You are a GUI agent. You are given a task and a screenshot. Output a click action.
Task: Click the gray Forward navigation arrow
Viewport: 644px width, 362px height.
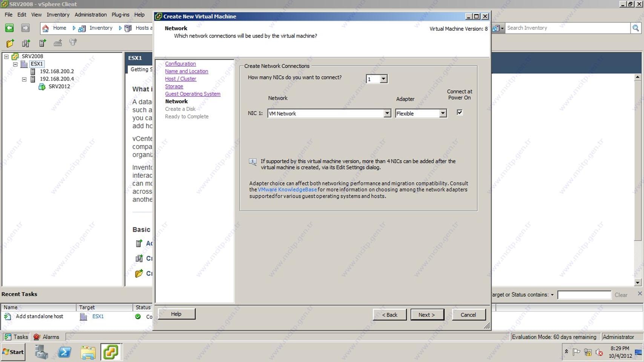(x=25, y=28)
